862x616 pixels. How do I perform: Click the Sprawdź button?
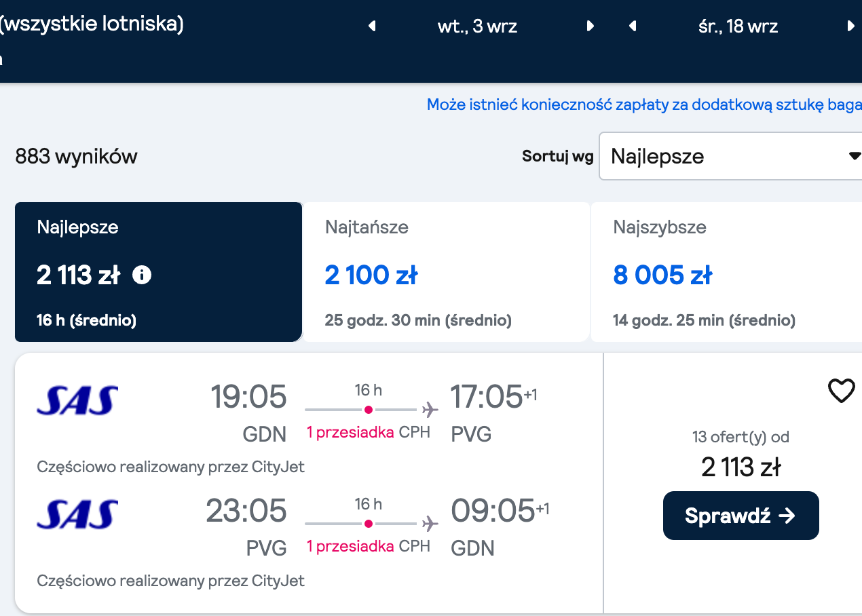[x=741, y=516]
